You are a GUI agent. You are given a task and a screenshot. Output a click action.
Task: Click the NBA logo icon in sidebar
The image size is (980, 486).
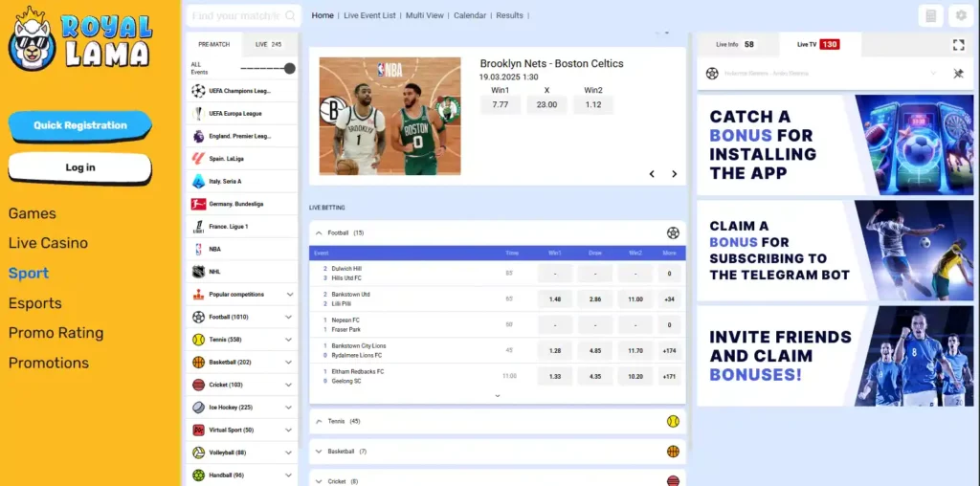(x=198, y=249)
